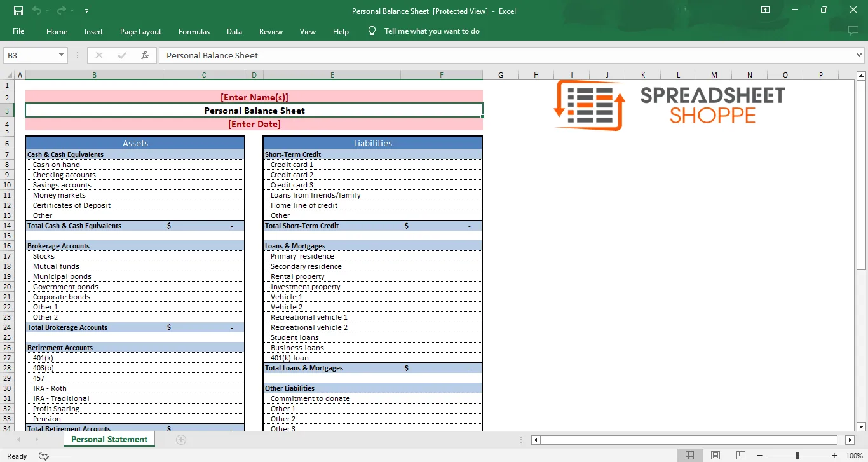The height and width of the screenshot is (462, 868).
Task: Click the Liabilities header cell
Action: tap(373, 143)
